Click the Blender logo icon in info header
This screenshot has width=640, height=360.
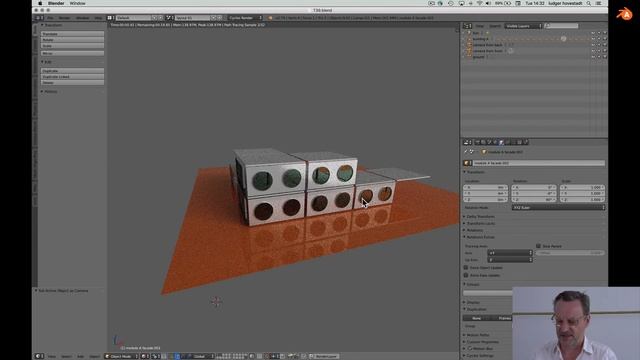(x=270, y=18)
